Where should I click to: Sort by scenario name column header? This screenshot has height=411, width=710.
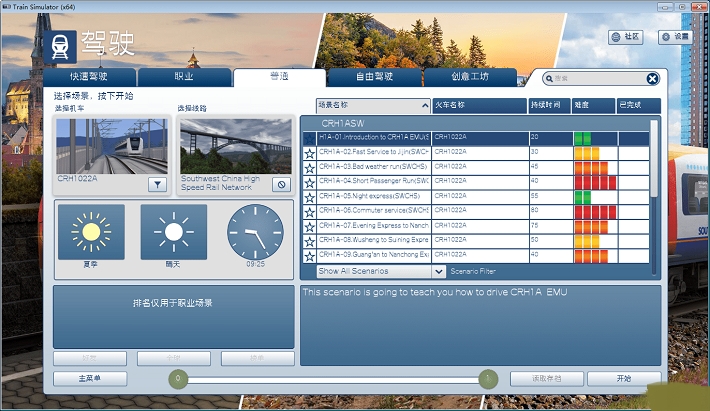point(373,105)
